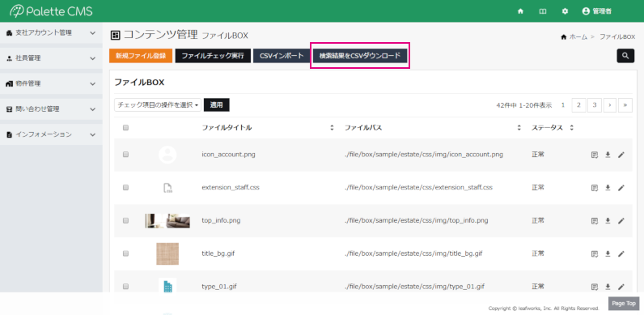Screen dimensions: 644x315
Task: Expand the 問い合わせ管理 sidebar menu
Action: coord(51,109)
